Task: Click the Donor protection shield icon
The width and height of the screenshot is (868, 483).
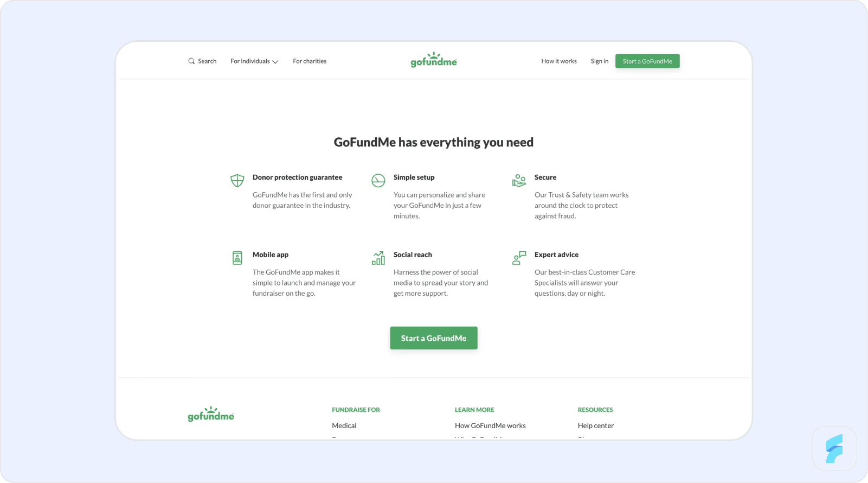Action: coord(237,180)
